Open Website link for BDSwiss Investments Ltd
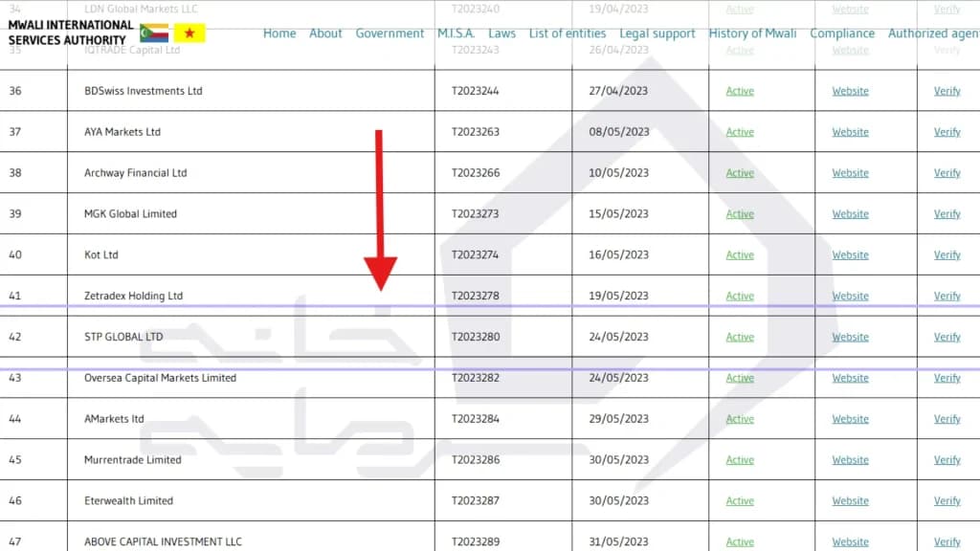 (850, 91)
